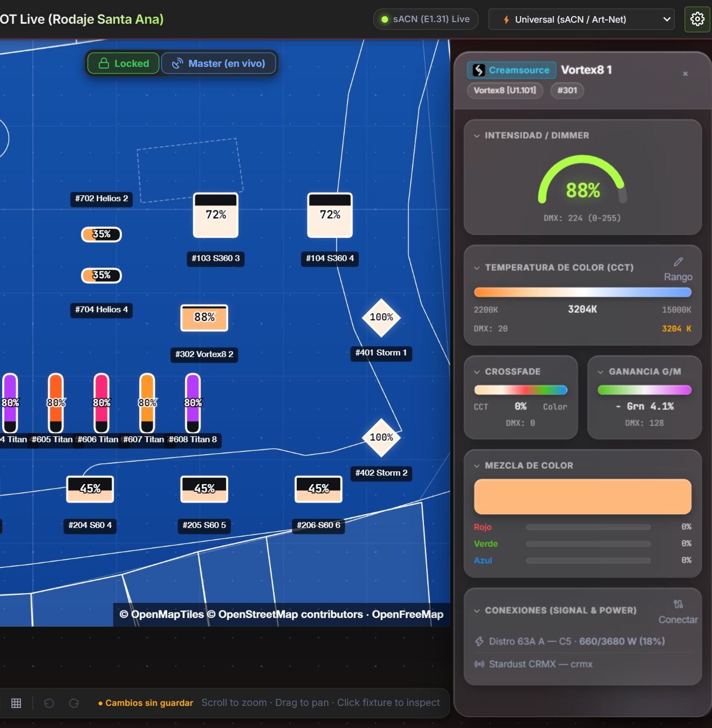Close the Vortex8 1 inspector panel
712x728 pixels.
(x=685, y=74)
